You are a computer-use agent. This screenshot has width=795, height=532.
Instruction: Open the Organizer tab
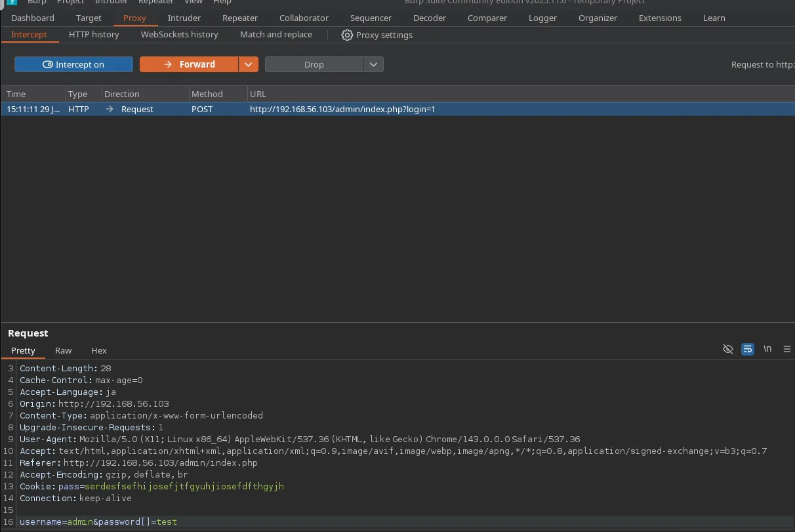(x=598, y=18)
